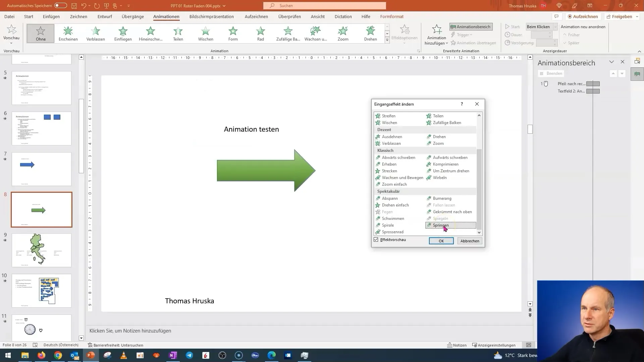The image size is (644, 362).
Task: Apply the Hineinschweben animation
Action: 151,34
